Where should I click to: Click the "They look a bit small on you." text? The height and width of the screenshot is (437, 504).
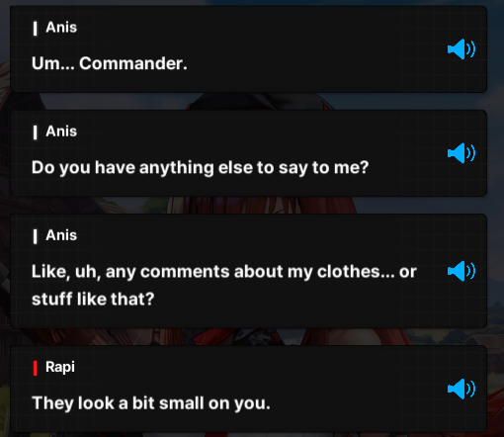coord(151,403)
